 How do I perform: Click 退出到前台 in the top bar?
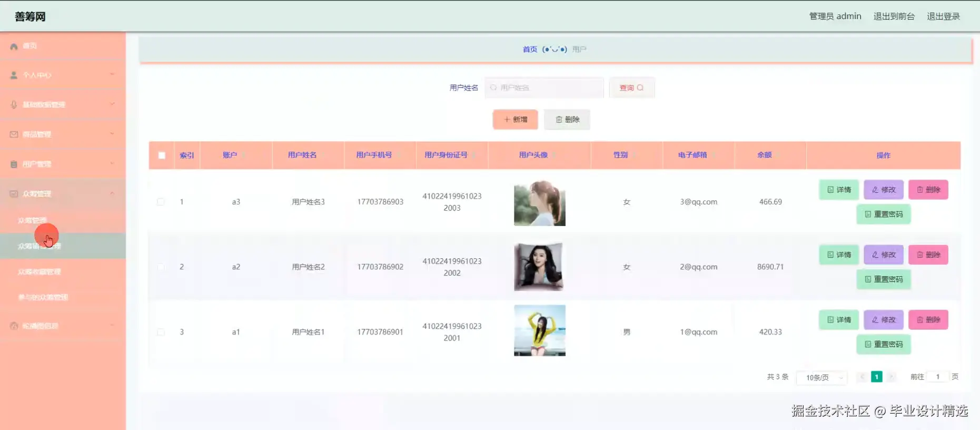point(894,16)
